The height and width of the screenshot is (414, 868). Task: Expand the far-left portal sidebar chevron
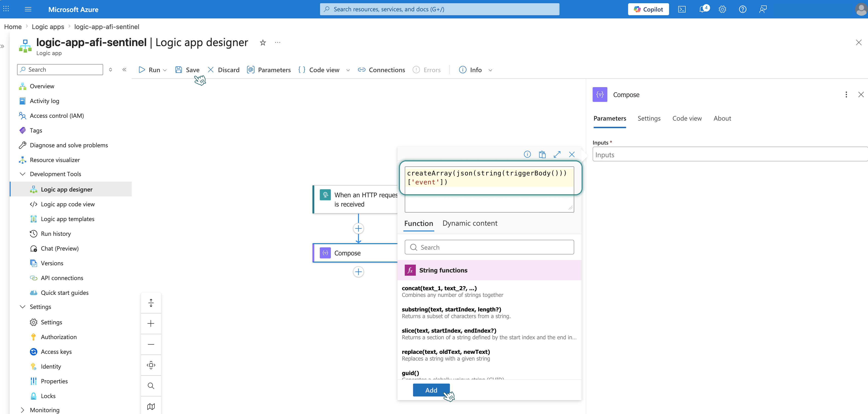click(x=3, y=47)
